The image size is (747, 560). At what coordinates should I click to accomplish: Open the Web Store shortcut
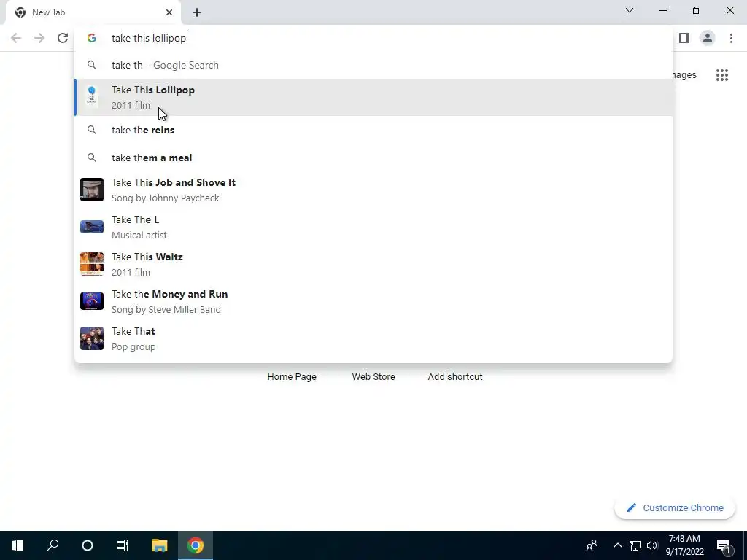coord(373,377)
